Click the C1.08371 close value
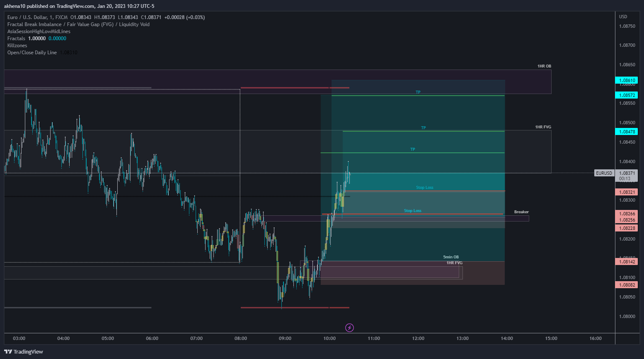 point(151,17)
